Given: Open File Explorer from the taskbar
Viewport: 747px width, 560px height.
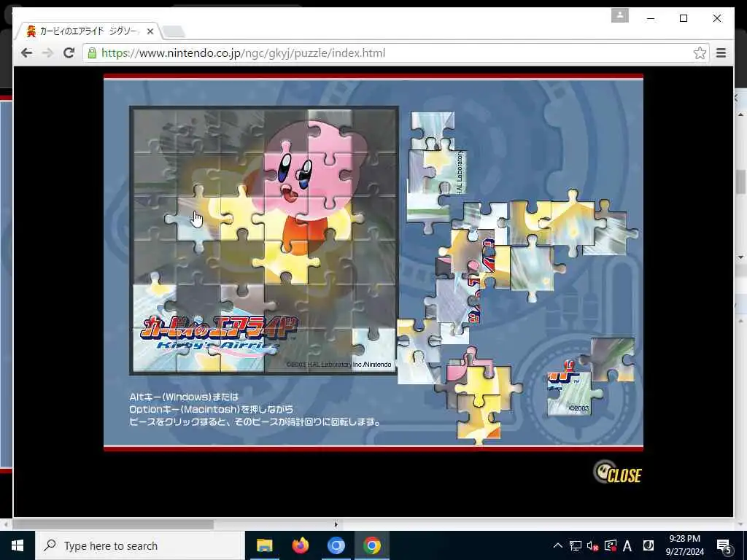Looking at the screenshot, I should [264, 545].
